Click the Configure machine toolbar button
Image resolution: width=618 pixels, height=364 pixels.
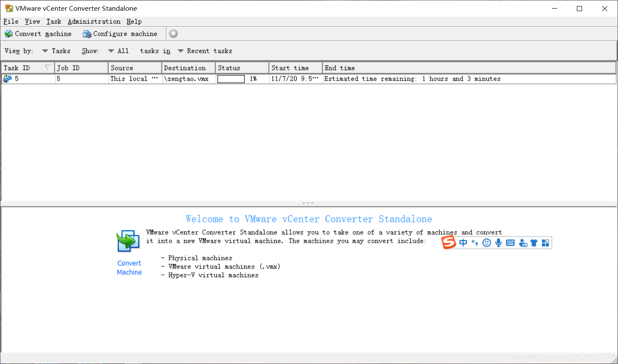[x=120, y=34]
